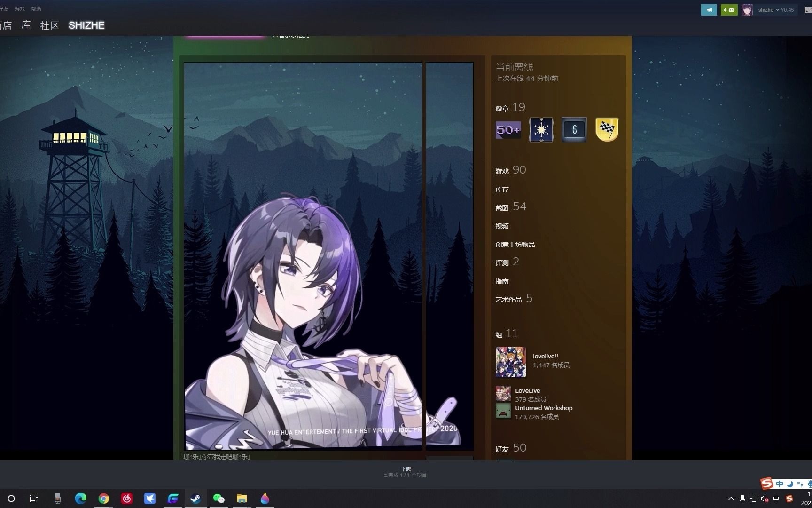Screen dimensions: 812x508
Task: Click the level 6 years of service badge
Action: (x=574, y=130)
